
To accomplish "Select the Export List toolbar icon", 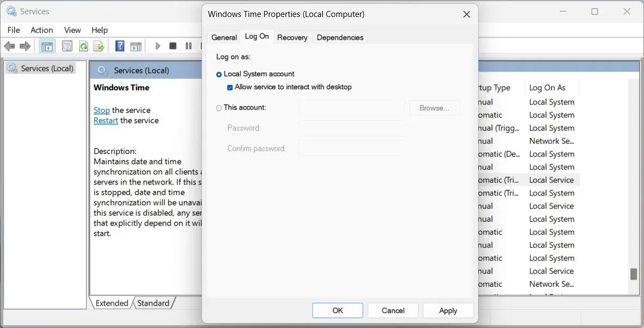I will [99, 45].
